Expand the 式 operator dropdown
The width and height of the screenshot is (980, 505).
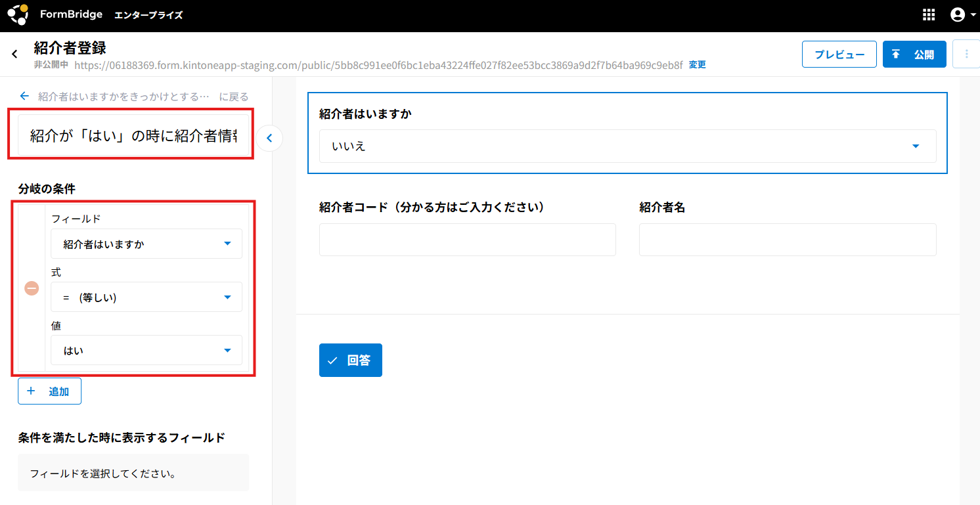[x=146, y=297]
